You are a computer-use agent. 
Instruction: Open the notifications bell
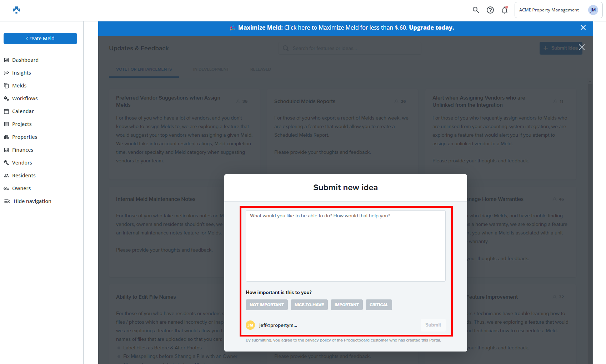[504, 10]
